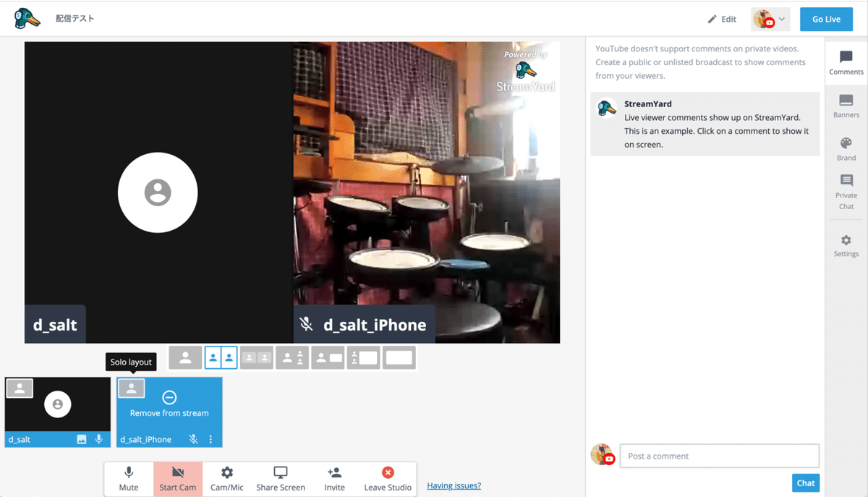Click Invite to add a guest
This screenshot has height=497, width=868.
334,479
